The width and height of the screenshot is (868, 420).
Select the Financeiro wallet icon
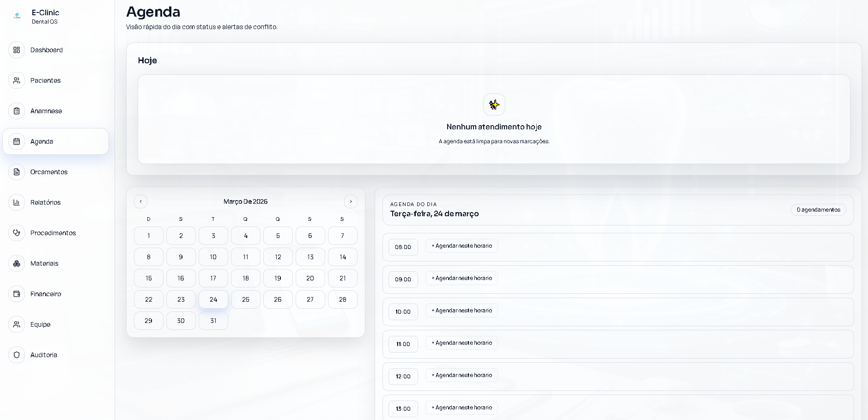[x=17, y=294]
